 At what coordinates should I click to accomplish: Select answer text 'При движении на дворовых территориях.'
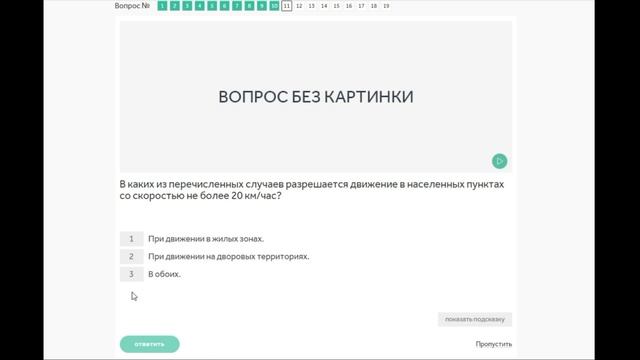coord(229,256)
